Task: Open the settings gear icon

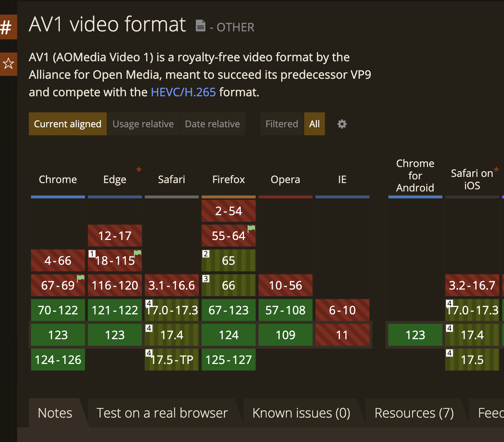Action: (342, 124)
